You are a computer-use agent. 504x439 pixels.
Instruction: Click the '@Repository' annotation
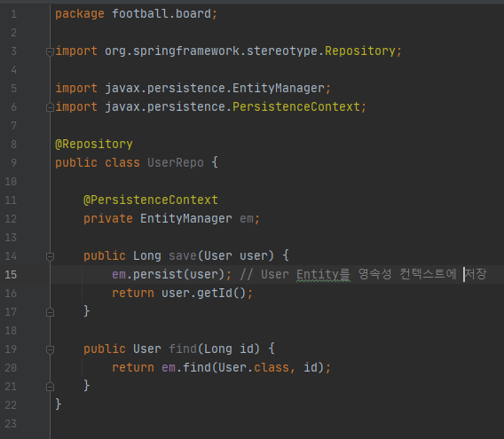[94, 145]
